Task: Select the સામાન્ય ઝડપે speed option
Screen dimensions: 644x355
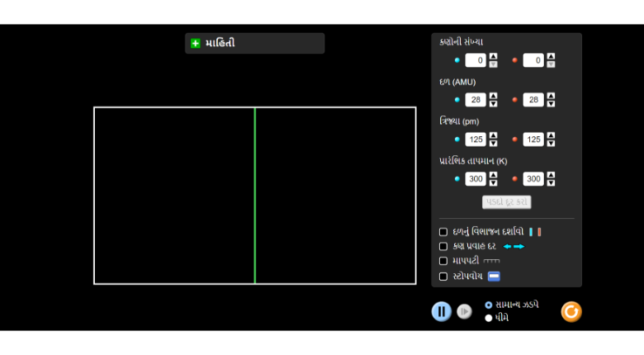Action: coord(489,305)
